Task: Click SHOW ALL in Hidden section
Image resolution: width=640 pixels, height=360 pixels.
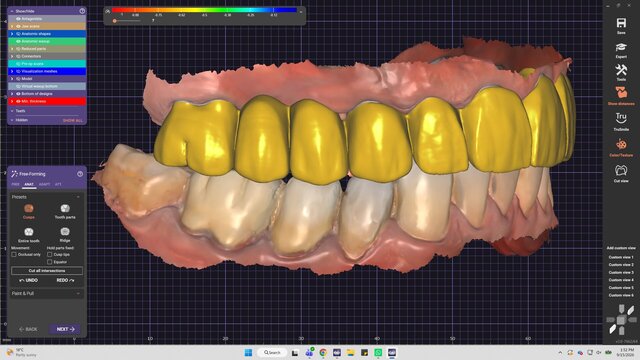Action: (72, 120)
